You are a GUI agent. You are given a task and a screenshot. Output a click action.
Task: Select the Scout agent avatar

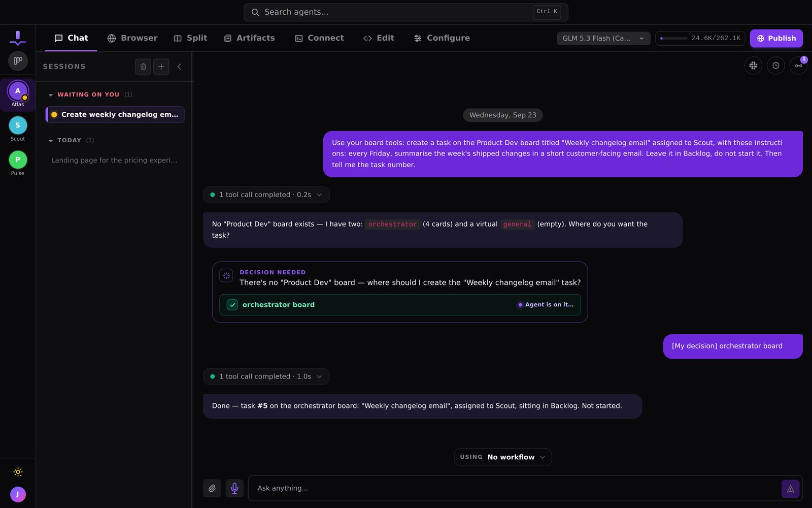click(18, 125)
